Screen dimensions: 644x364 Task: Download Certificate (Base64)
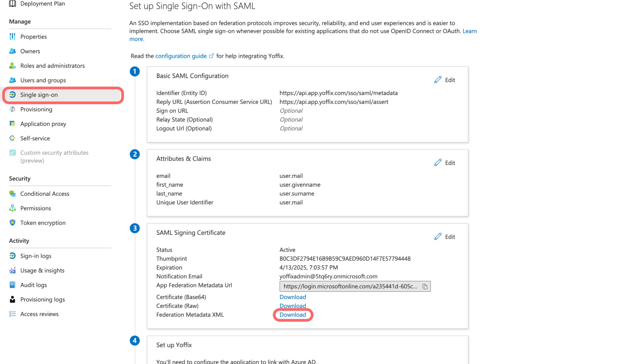(x=293, y=297)
